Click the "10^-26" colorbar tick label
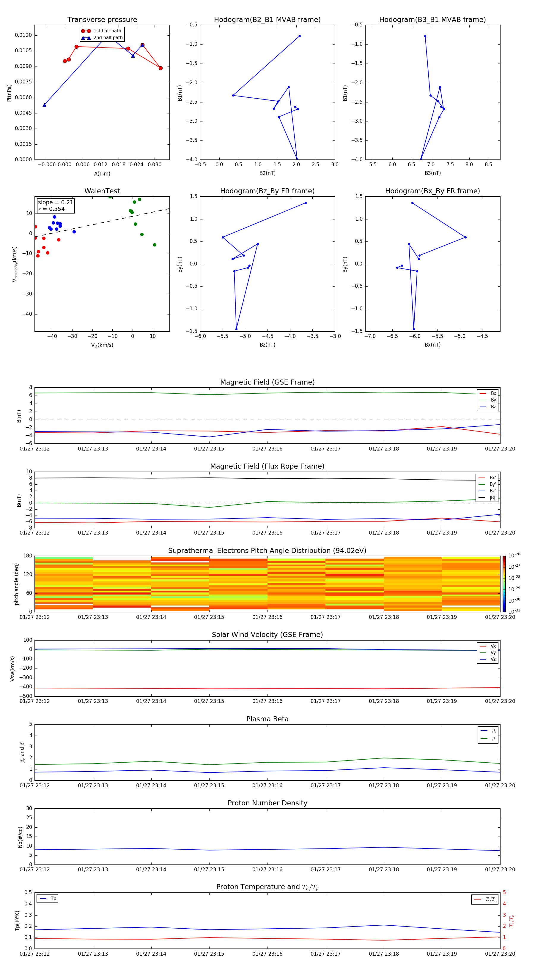The height and width of the screenshot is (980, 535). [514, 555]
